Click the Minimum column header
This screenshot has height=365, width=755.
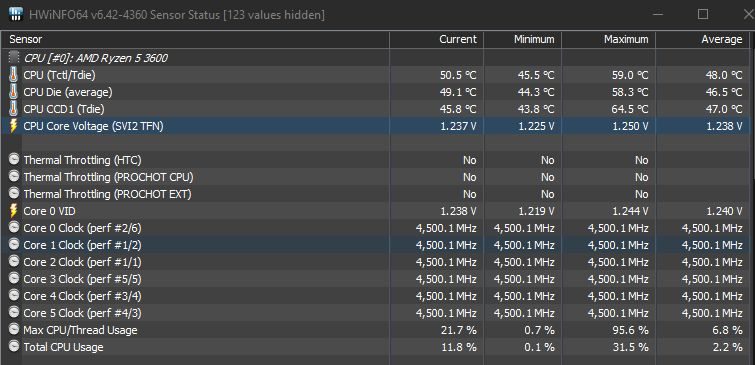tap(522, 39)
